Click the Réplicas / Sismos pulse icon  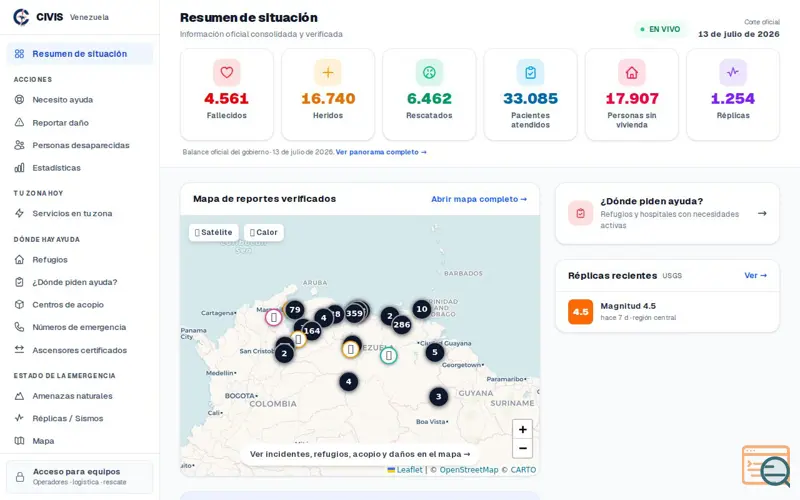pos(19,418)
